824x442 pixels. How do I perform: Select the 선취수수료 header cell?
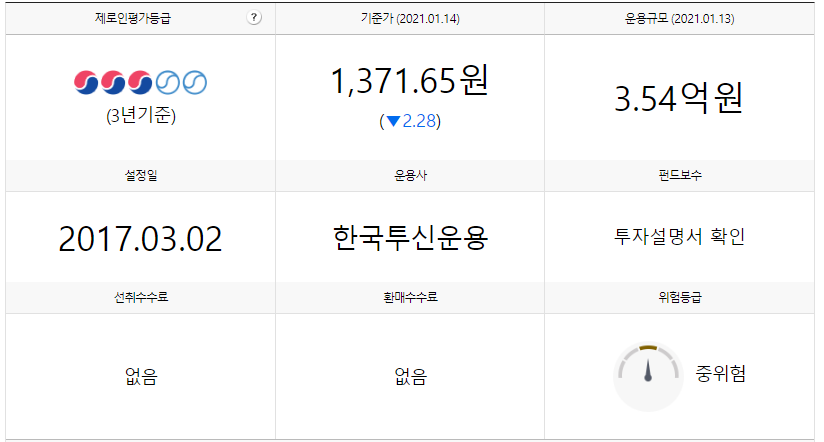pos(140,297)
